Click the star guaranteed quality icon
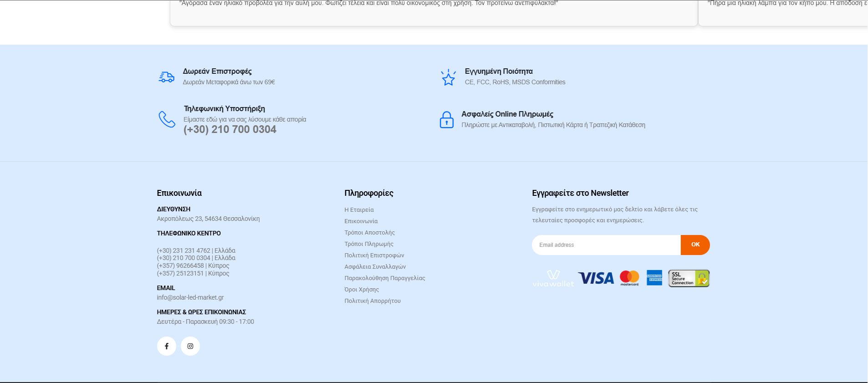Viewport: 868px width, 383px height. [448, 77]
